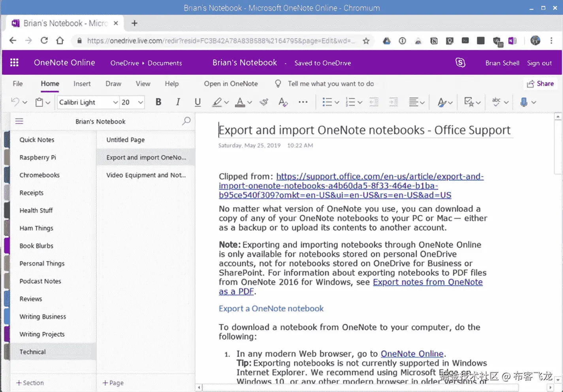Viewport: 563px width, 392px height.
Task: Follow the "OneNote Online" hyperlink in step 1
Action: pos(412,354)
